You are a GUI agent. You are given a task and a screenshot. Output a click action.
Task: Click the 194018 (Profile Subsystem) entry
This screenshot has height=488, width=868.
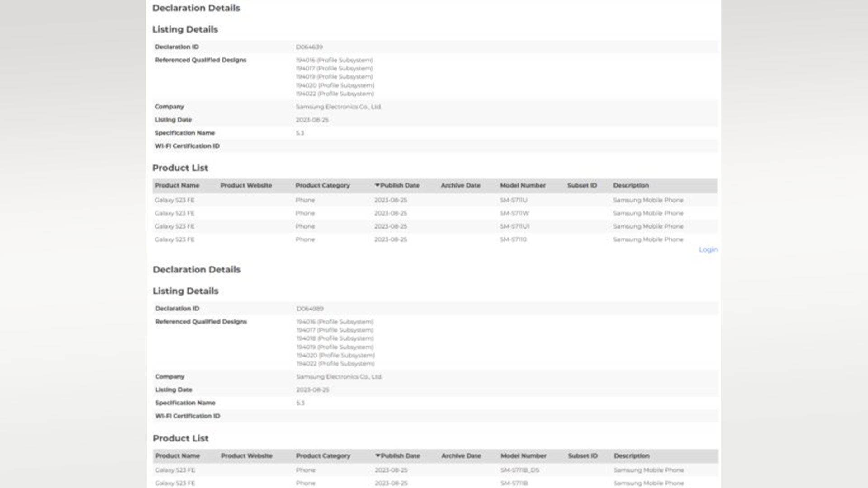click(335, 338)
